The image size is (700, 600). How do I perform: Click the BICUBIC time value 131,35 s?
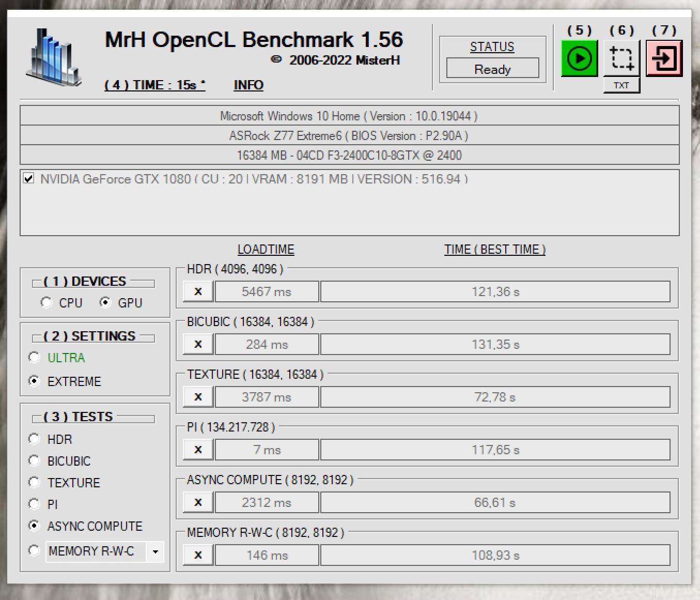pyautogui.click(x=495, y=344)
